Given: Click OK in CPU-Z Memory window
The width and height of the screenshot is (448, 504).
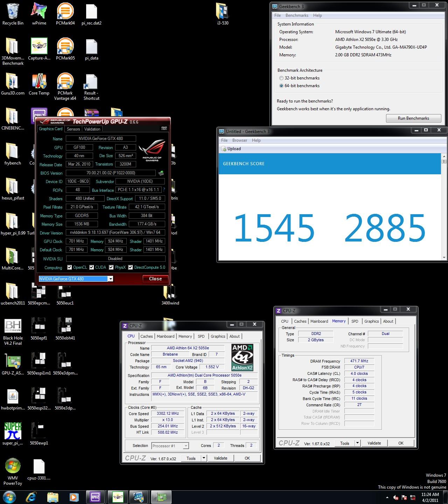Looking at the screenshot, I should point(401,443).
